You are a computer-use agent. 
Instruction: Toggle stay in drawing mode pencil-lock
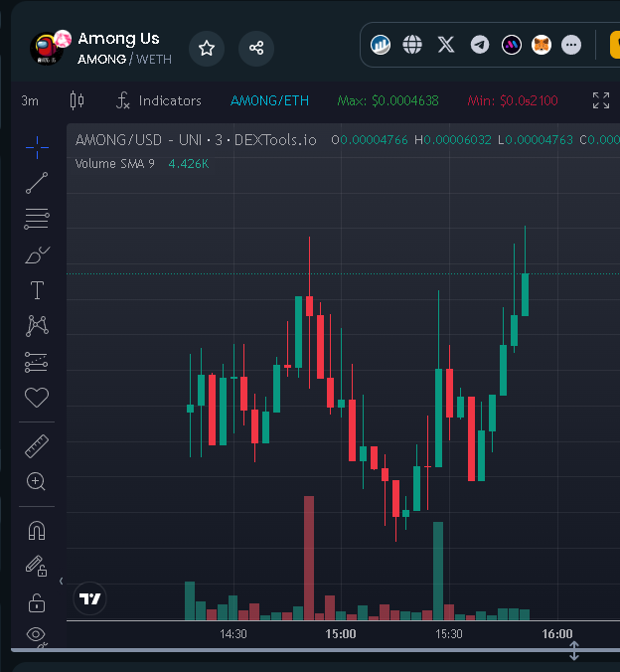(37, 567)
